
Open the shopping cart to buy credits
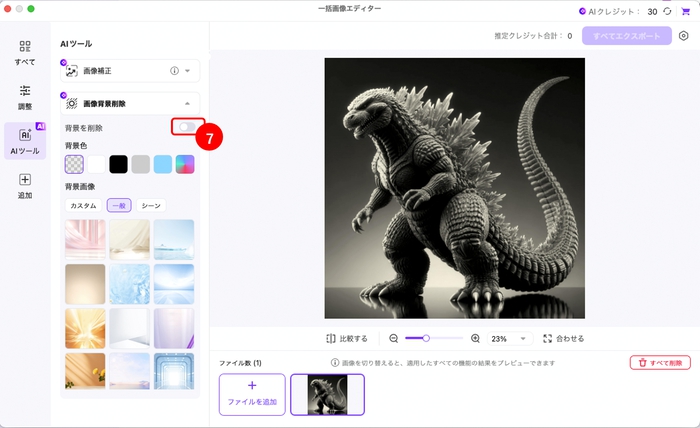[686, 11]
